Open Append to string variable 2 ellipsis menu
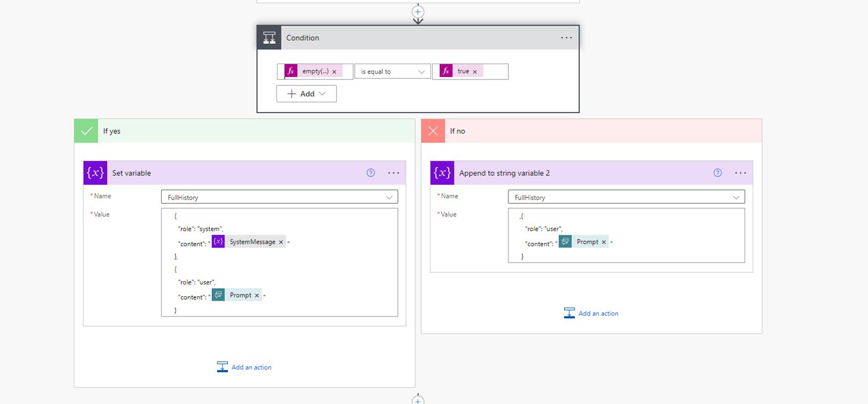Image resolution: width=868 pixels, height=404 pixels. click(x=740, y=173)
